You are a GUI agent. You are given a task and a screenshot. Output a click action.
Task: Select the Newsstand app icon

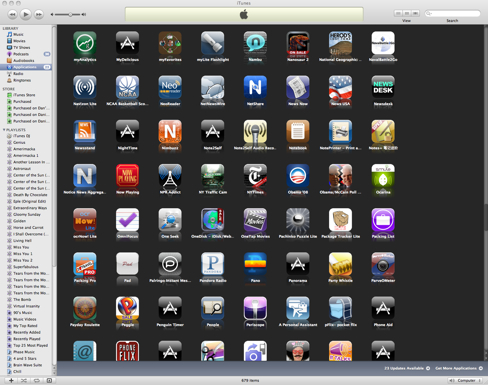pos(85,131)
